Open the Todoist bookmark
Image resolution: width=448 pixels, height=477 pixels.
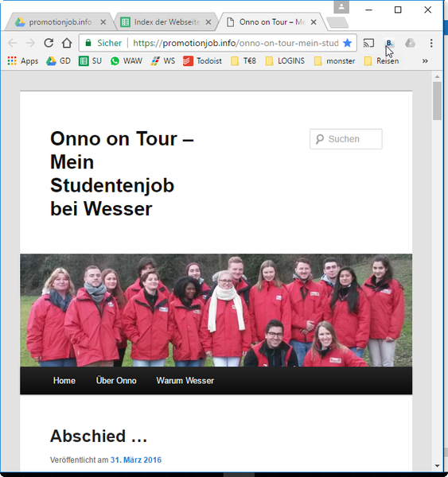point(202,61)
